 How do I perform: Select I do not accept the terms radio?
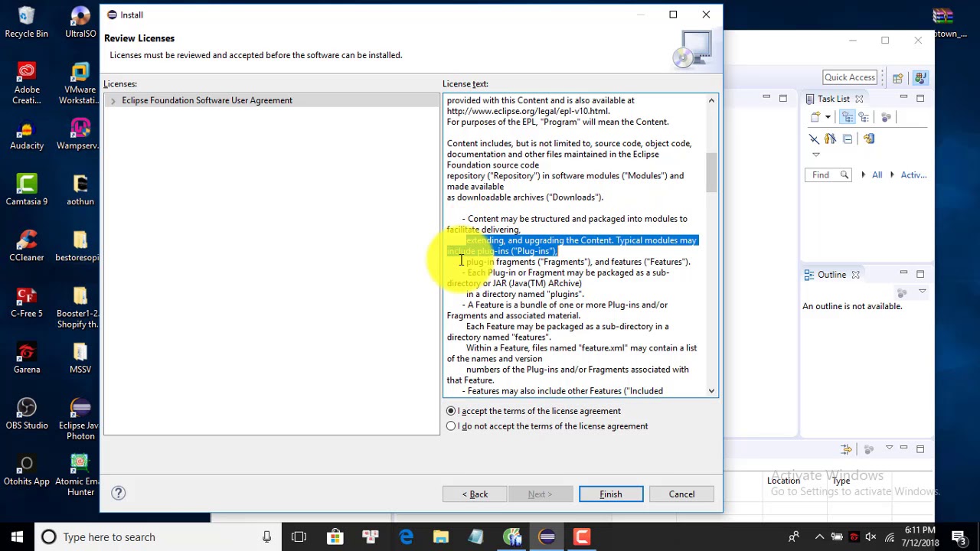(x=451, y=426)
